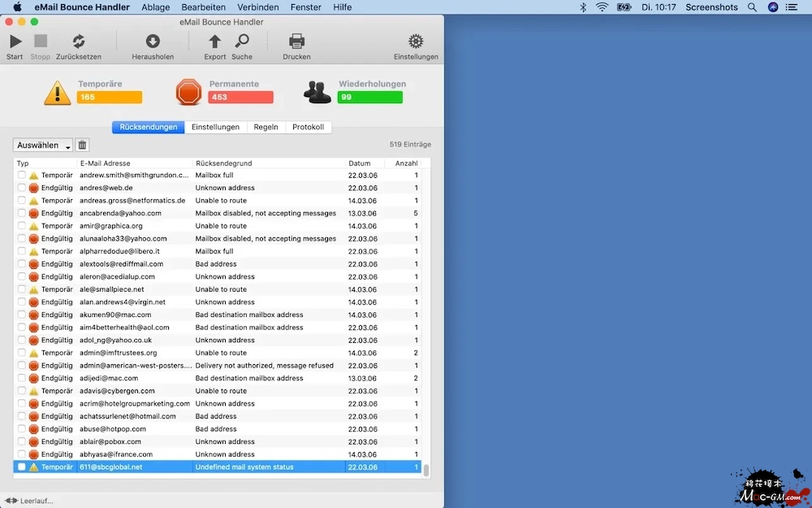Sort by Datum column header
This screenshot has width=812, height=508.
tap(360, 163)
